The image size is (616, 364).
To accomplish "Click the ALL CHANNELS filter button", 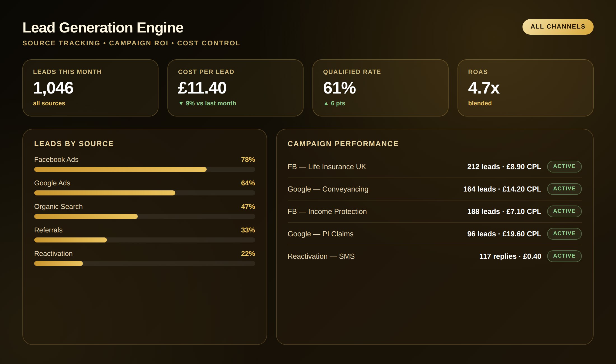I will [x=558, y=27].
